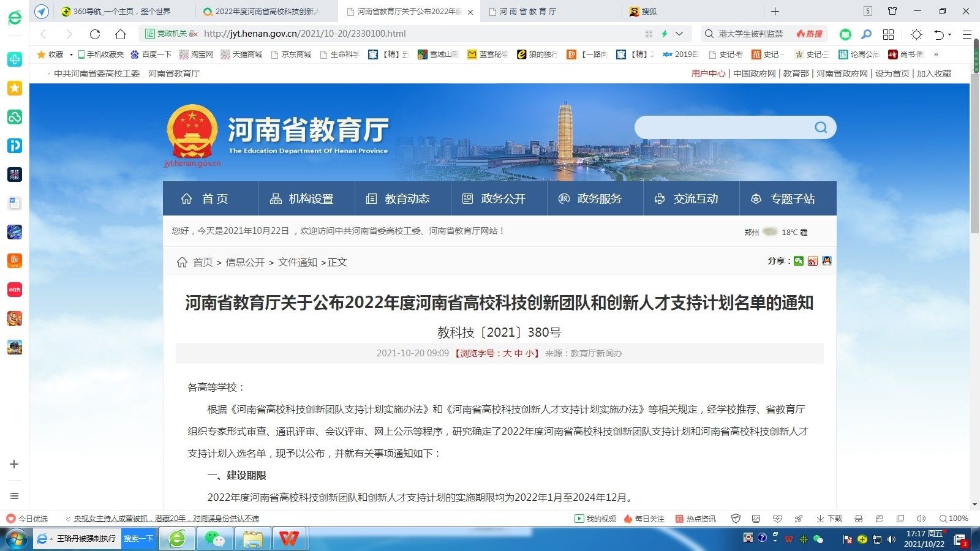Open WeChat from the taskbar
Viewport: 980px width, 551px height.
[214, 539]
